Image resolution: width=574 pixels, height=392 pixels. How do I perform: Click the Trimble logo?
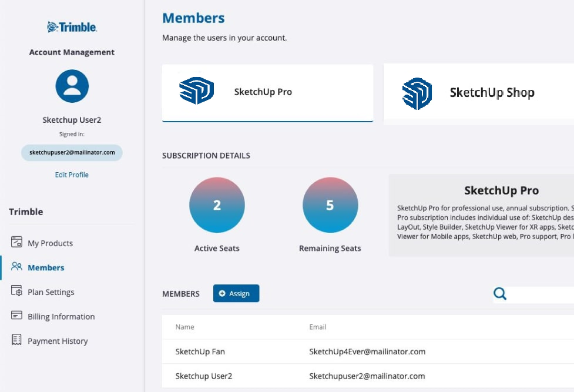pyautogui.click(x=72, y=27)
